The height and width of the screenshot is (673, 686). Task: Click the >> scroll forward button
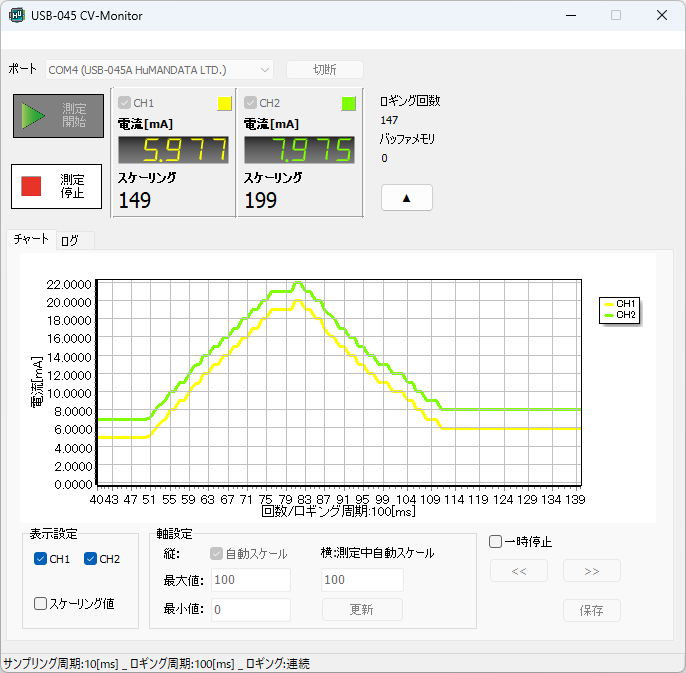pyautogui.click(x=591, y=571)
